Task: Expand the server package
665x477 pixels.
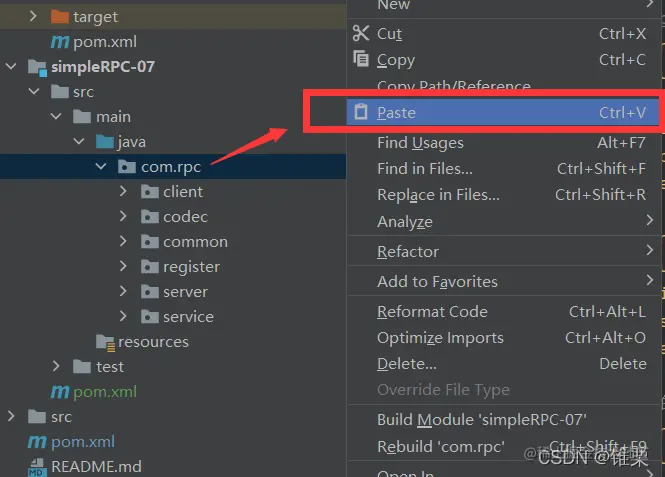Action: pos(123,291)
